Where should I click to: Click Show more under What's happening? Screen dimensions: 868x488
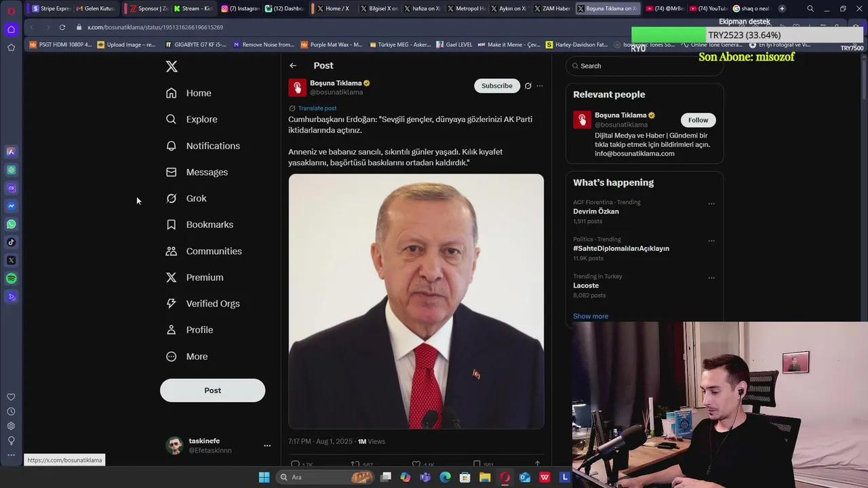pos(591,317)
